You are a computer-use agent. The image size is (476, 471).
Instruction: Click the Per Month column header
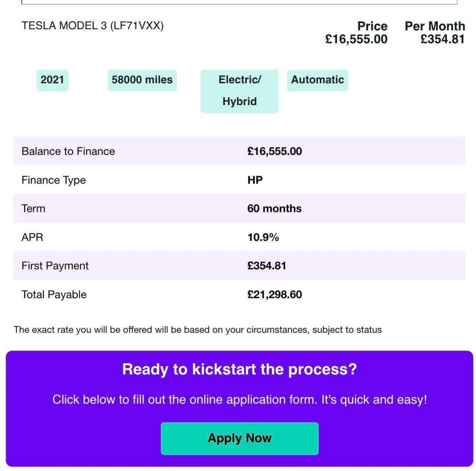coord(435,26)
